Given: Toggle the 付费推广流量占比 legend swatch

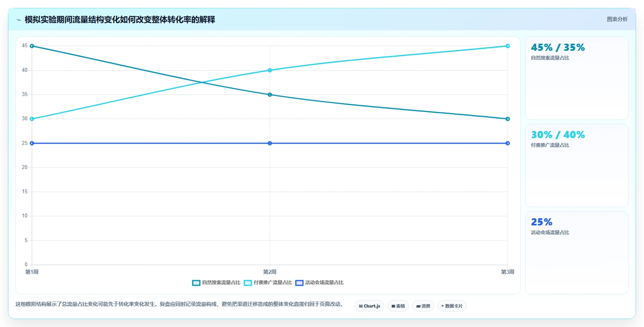Looking at the screenshot, I should 248,283.
